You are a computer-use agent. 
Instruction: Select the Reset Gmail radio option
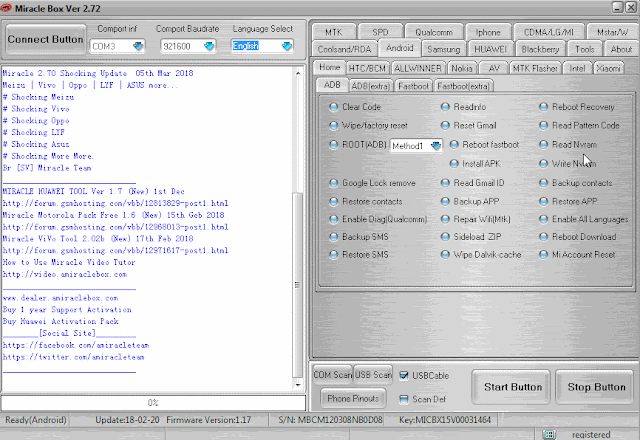click(x=445, y=125)
